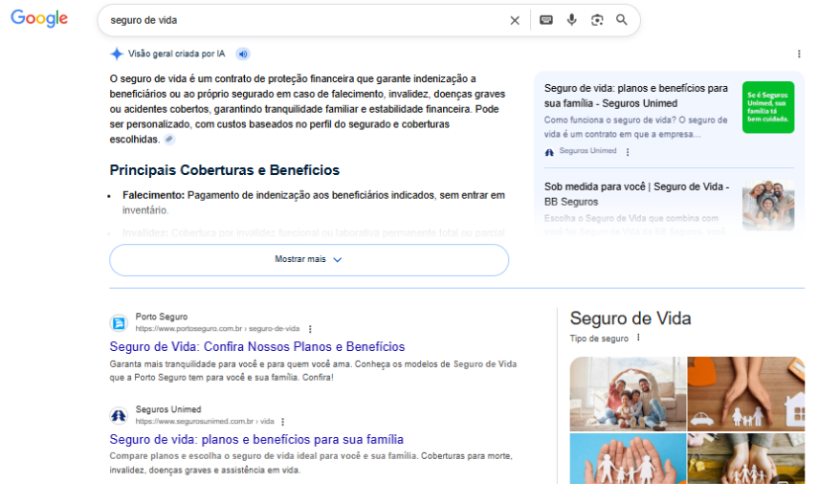Start voice search with microphone icon
The image size is (819, 504).
pos(572,20)
